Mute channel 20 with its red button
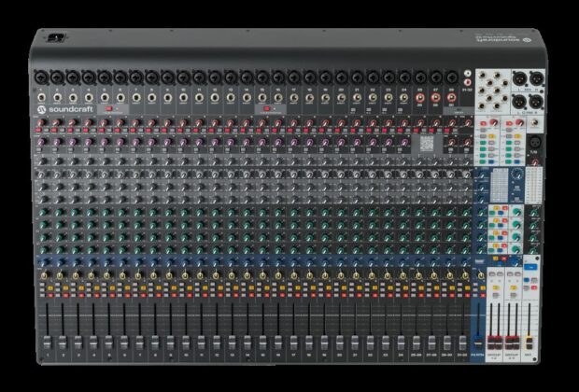Image resolution: width=579 pixels, height=392 pixels. coord(344,295)
